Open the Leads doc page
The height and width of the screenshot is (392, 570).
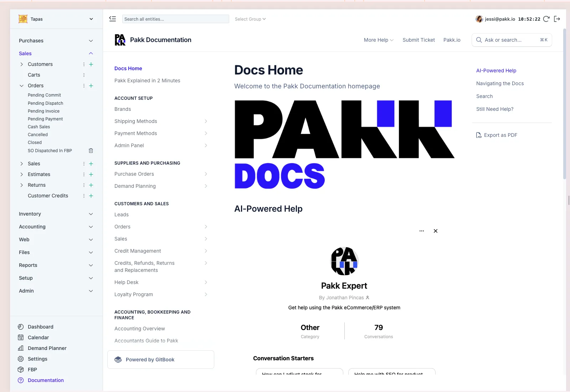[x=122, y=215]
